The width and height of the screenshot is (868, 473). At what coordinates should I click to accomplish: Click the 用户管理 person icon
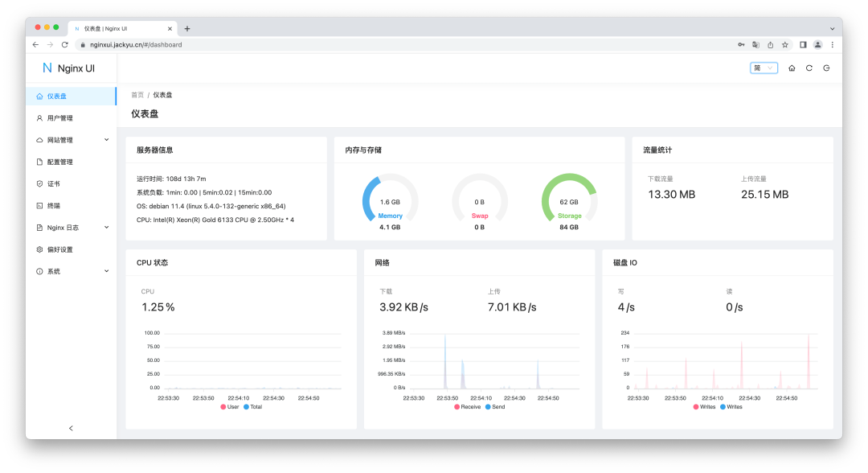point(38,117)
